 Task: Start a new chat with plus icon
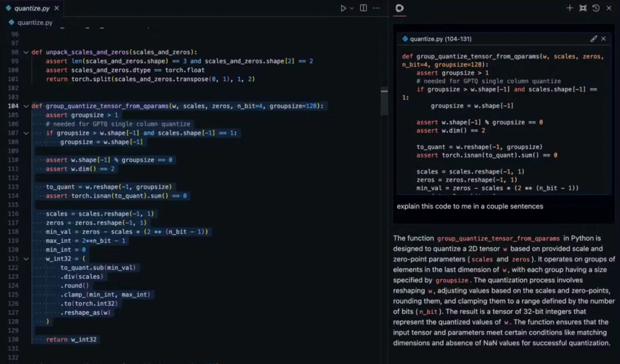click(570, 8)
